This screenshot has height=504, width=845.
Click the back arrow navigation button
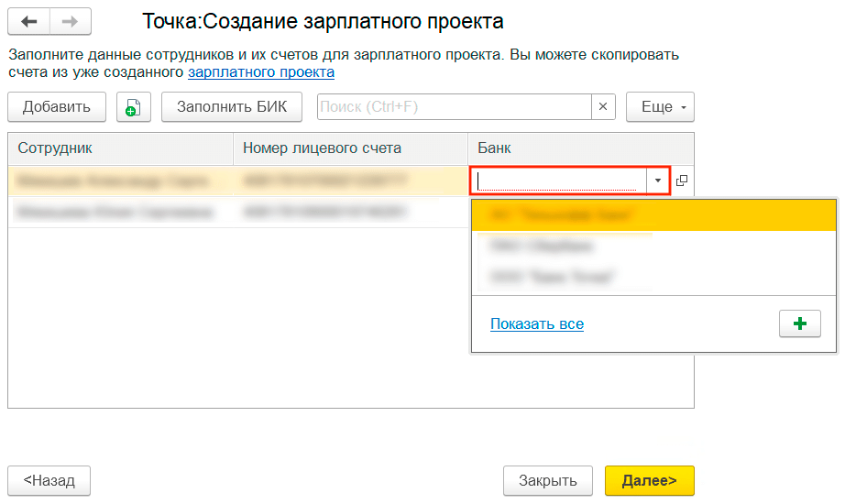click(x=28, y=21)
